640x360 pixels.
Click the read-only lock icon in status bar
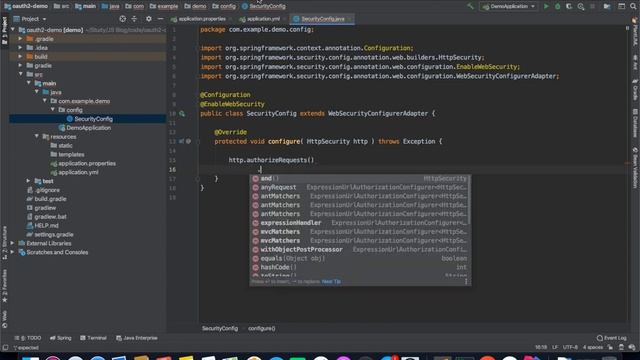610,347
